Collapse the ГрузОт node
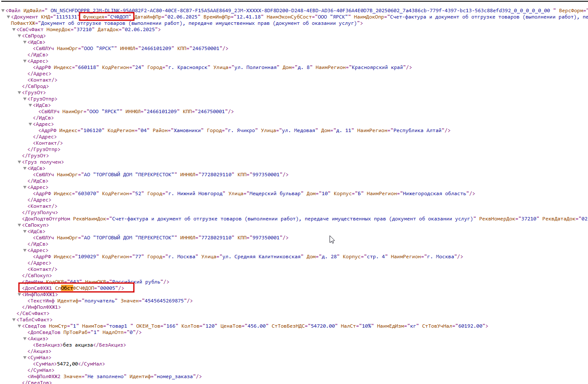Viewport: 588px width, 384px height. point(19,93)
